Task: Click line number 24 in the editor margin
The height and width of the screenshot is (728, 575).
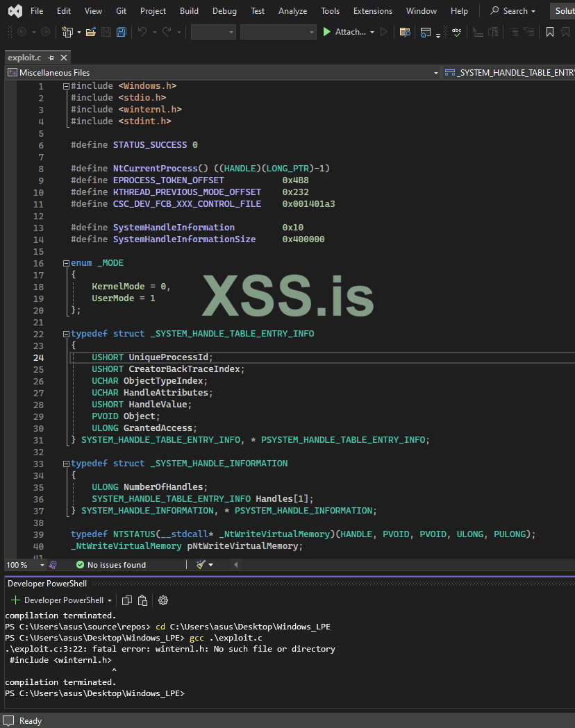Action: pyautogui.click(x=39, y=358)
